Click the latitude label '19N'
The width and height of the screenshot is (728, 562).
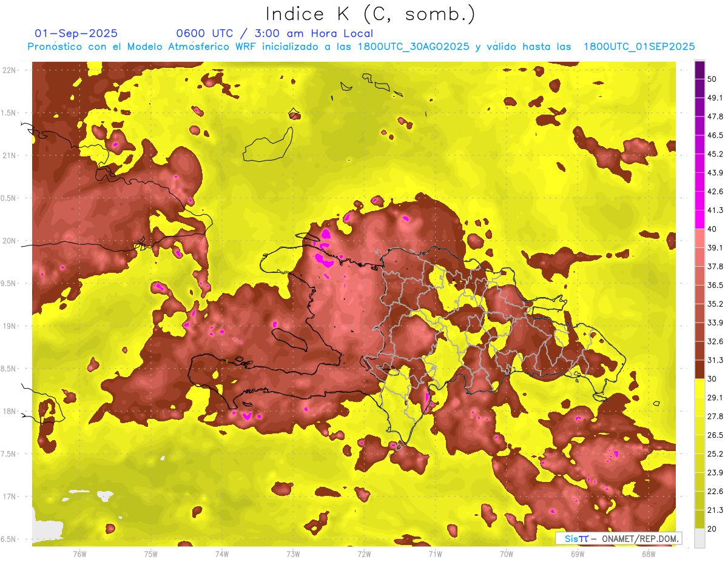tap(9, 326)
